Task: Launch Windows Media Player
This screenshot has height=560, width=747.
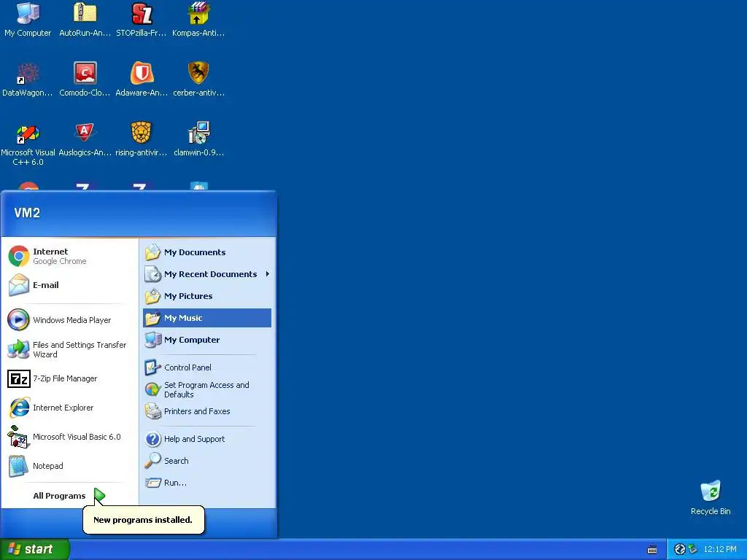Action: click(69, 320)
